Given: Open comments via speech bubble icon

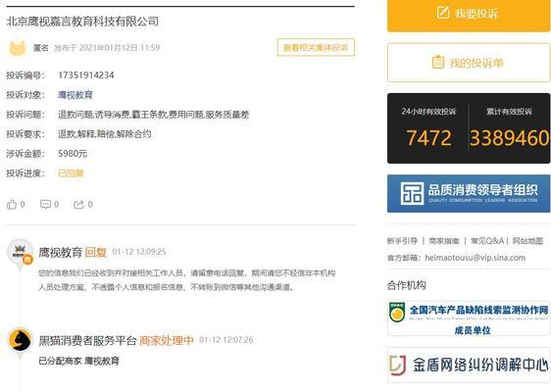Looking at the screenshot, I should (x=45, y=204).
